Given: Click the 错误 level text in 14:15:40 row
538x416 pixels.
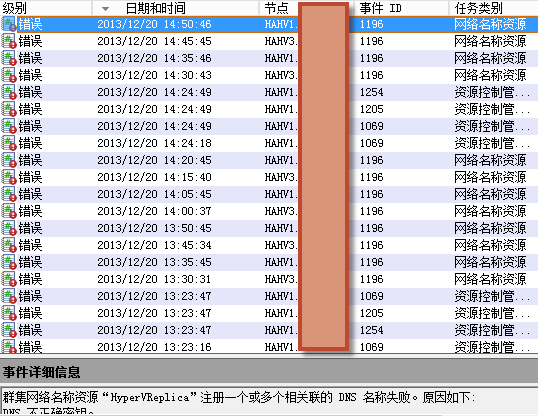Looking at the screenshot, I should 30,177.
